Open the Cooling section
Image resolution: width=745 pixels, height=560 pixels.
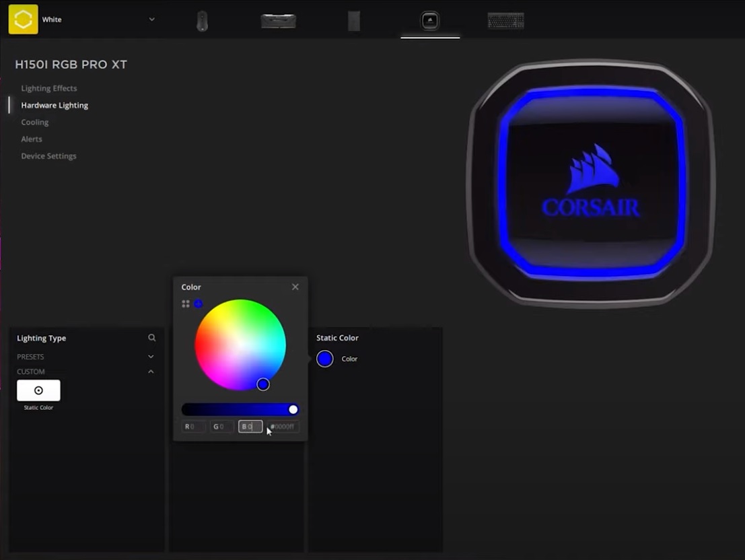pyautogui.click(x=34, y=122)
